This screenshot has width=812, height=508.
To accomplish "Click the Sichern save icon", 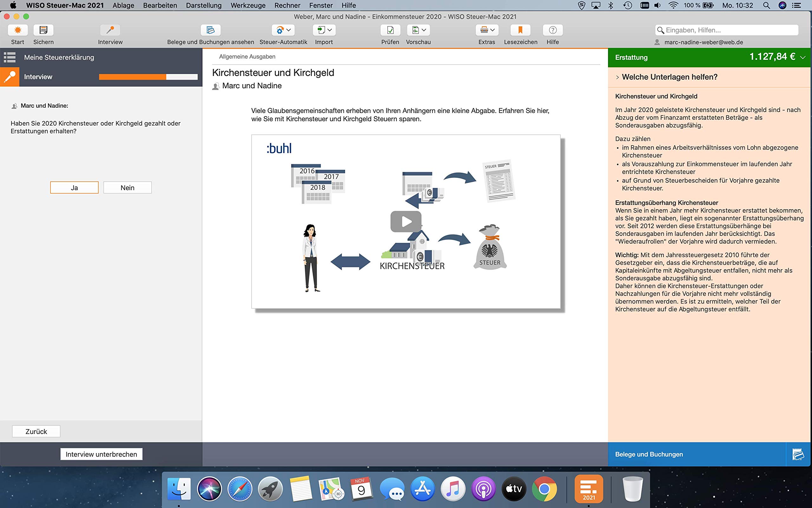I will [43, 30].
